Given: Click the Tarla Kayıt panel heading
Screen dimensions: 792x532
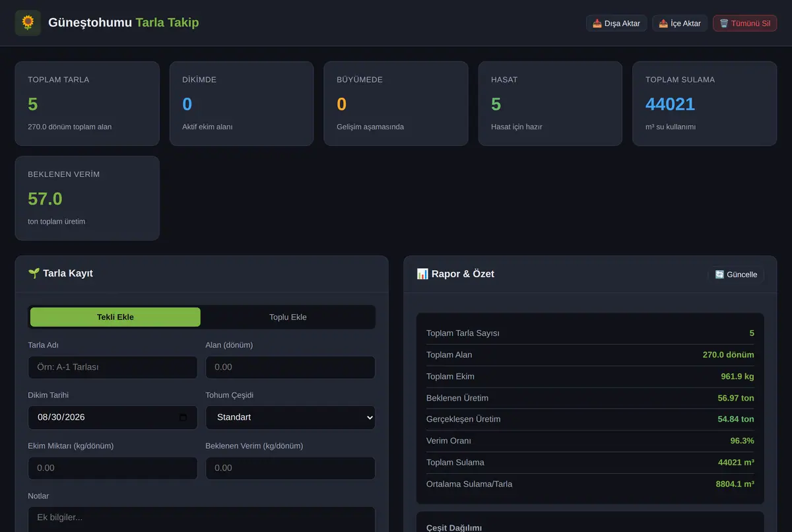Looking at the screenshot, I should click(60, 273).
